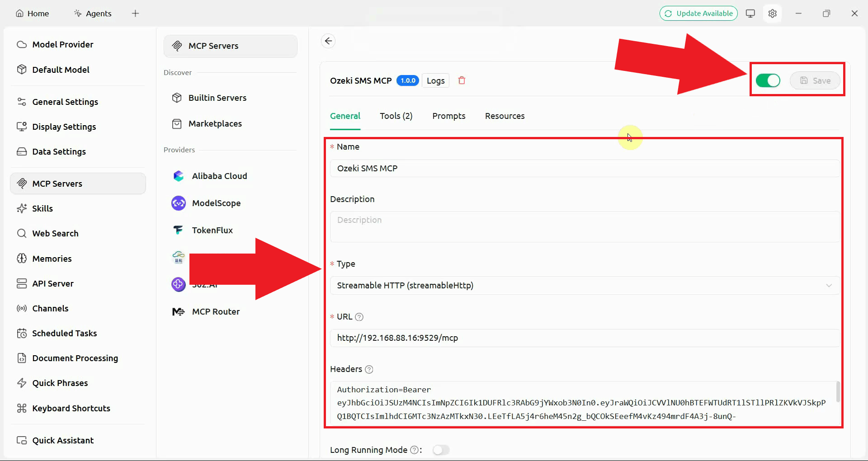Open Marketplaces section
This screenshot has width=868, height=461.
tap(230, 123)
